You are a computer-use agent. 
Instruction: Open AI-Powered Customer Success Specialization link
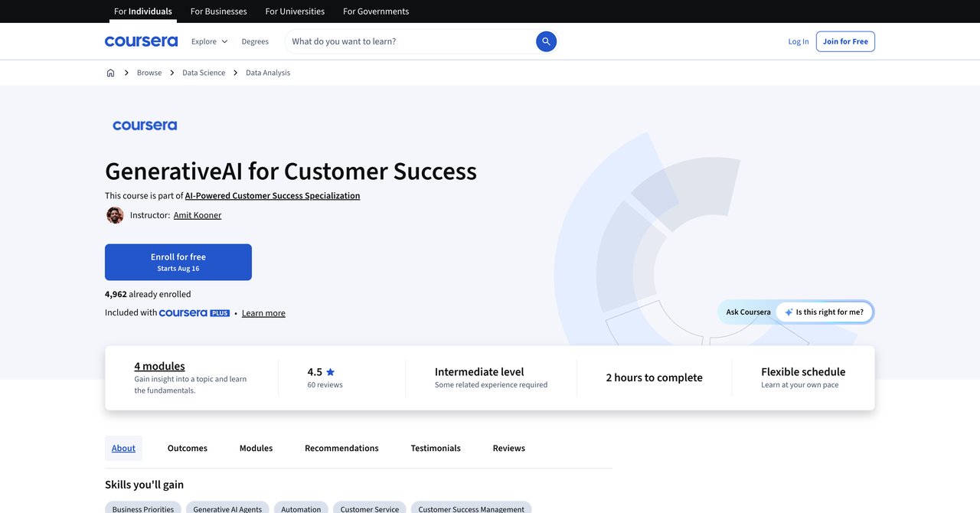[x=273, y=196]
